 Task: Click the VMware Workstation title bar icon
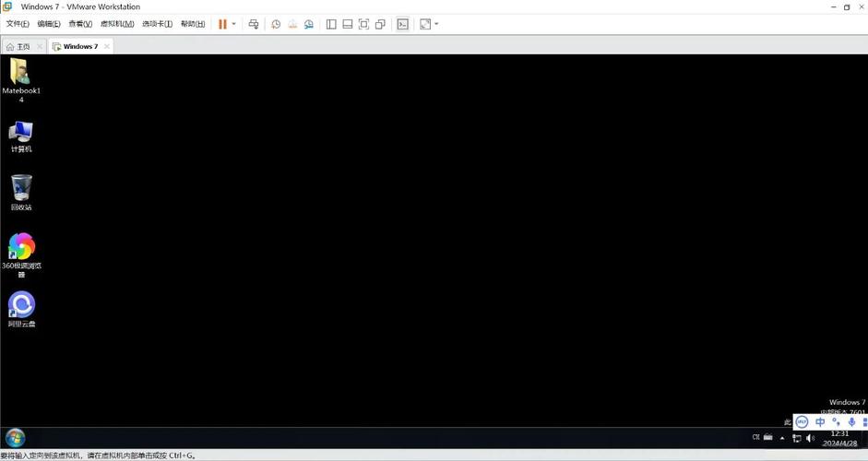pos(7,6)
